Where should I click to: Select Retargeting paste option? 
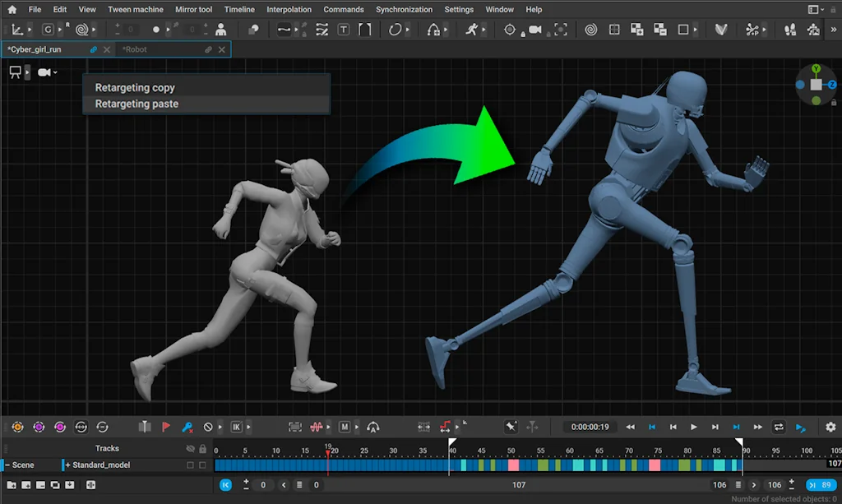click(136, 104)
